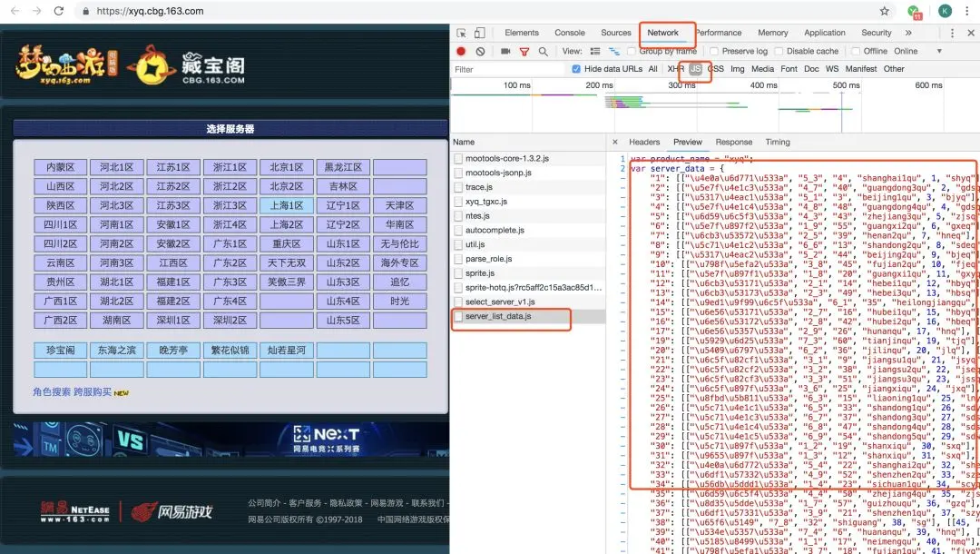
Task: Sort requests by Name column header
Action: [x=527, y=142]
